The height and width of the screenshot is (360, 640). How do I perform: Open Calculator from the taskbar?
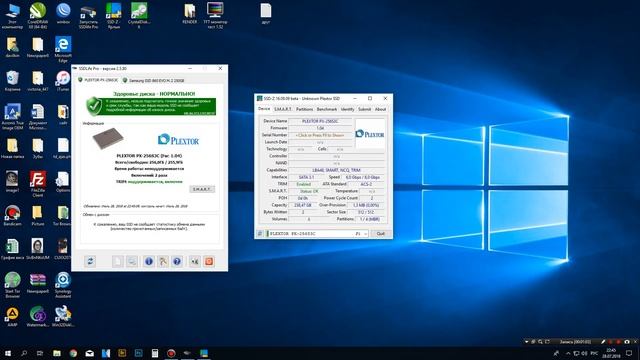click(x=155, y=353)
